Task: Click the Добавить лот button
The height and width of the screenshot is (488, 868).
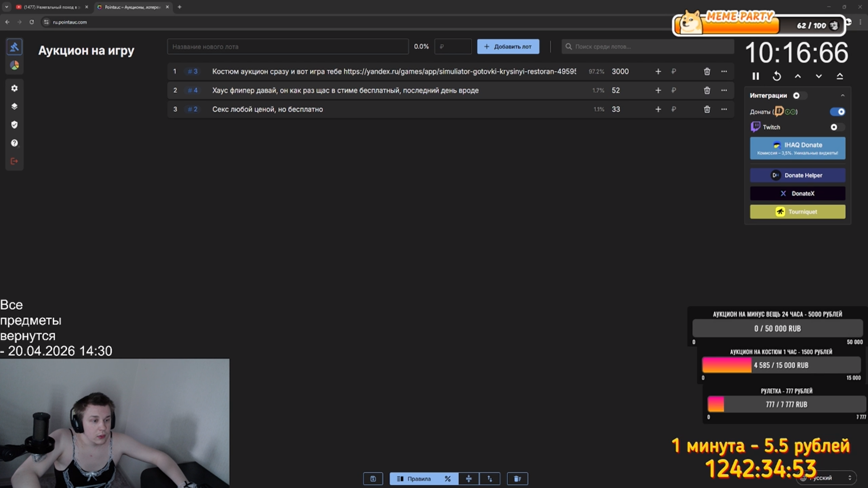Action: click(x=508, y=47)
